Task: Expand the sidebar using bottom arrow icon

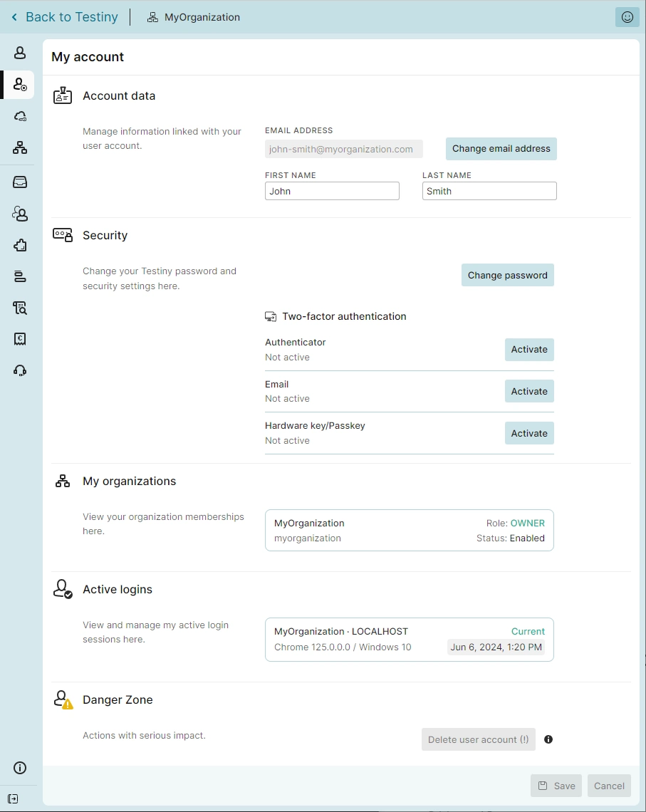Action: tap(13, 798)
